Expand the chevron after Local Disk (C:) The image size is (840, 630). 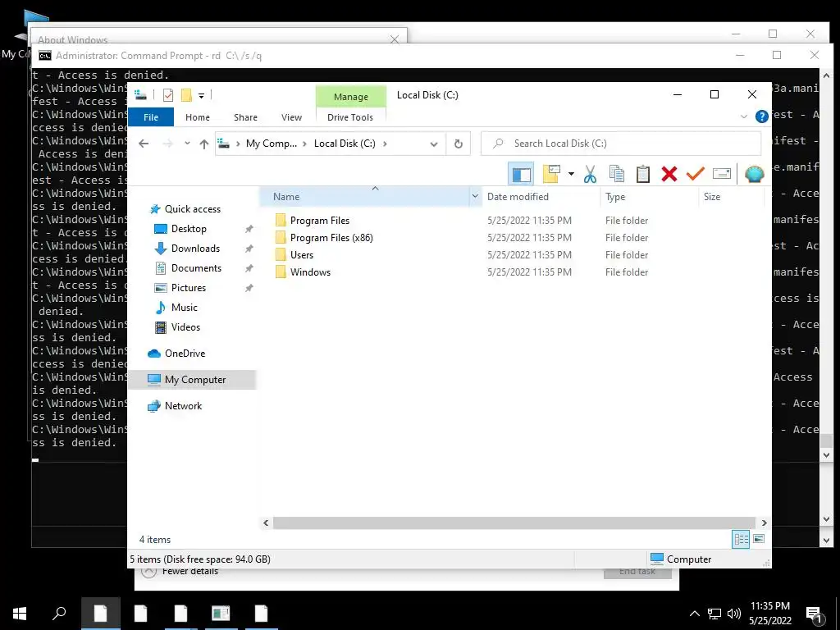pos(385,144)
